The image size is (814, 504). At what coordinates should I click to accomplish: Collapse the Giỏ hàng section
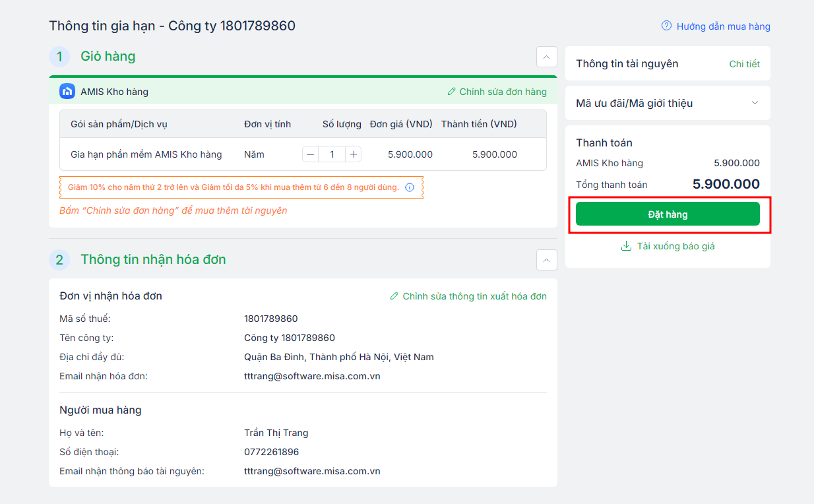546,57
